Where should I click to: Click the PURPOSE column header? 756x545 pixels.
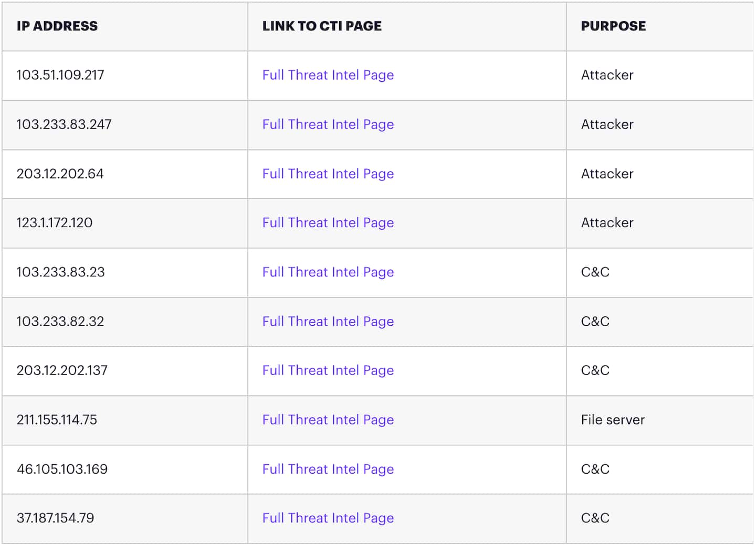[613, 26]
